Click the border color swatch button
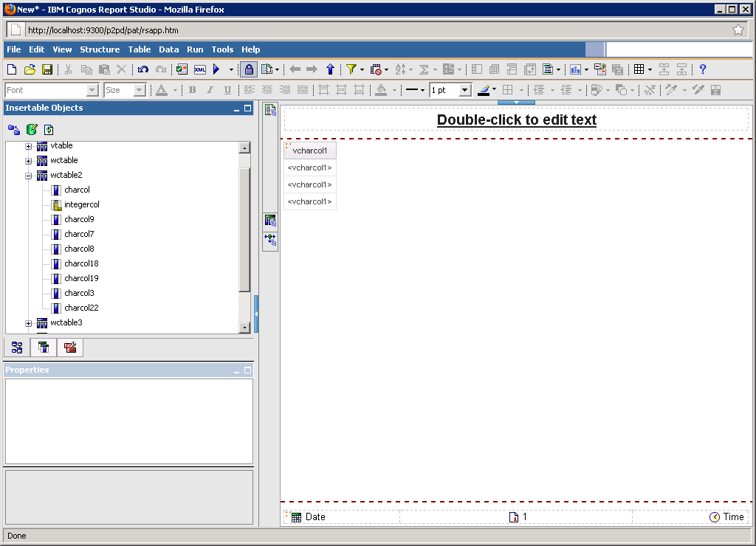Viewport: 756px width, 546px height. (x=484, y=90)
